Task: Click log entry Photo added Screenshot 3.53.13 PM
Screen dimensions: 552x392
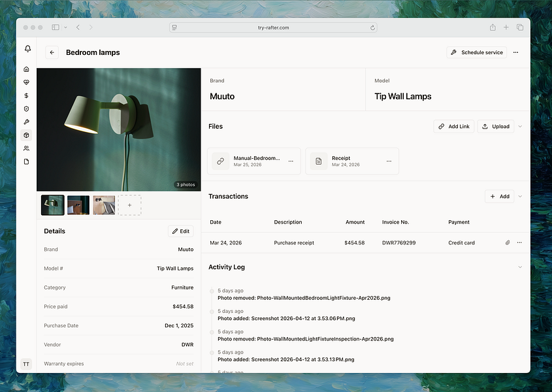Action: click(286, 359)
